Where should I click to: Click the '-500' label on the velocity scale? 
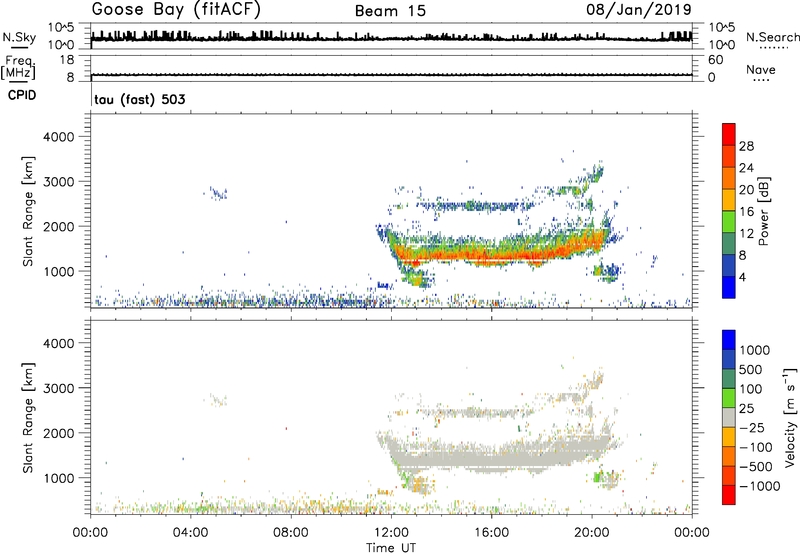pos(756,467)
